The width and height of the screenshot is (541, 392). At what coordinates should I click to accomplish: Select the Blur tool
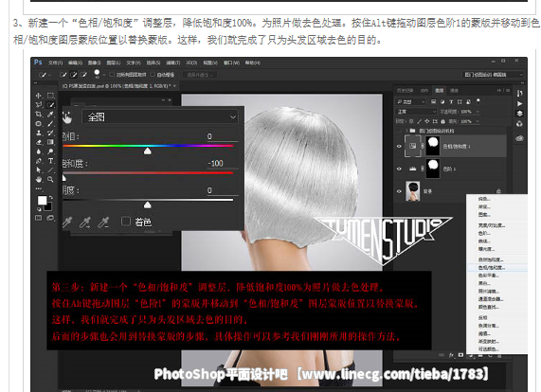tap(39, 151)
